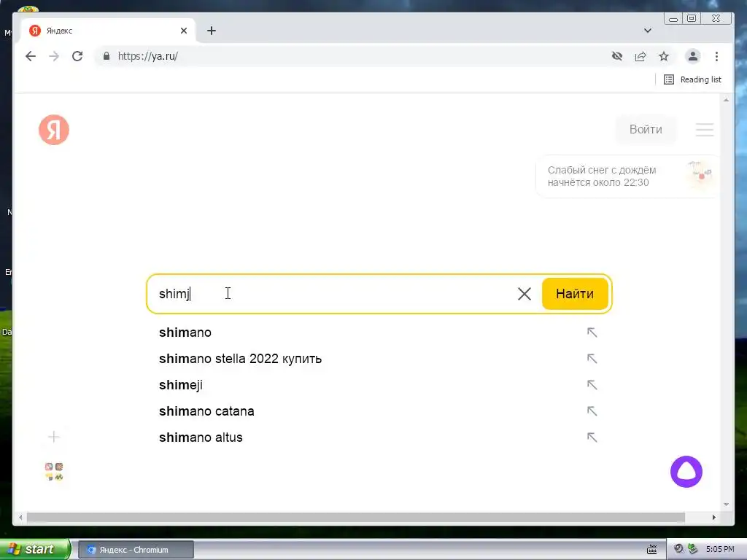Viewport: 747px width, 560px height.
Task: Select the suggestion shimeji
Action: 181,385
